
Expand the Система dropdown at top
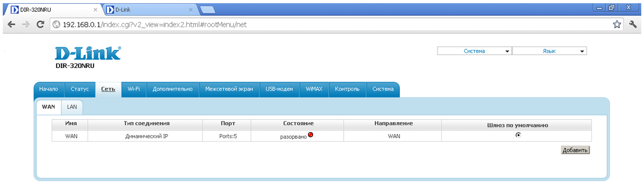click(x=474, y=51)
